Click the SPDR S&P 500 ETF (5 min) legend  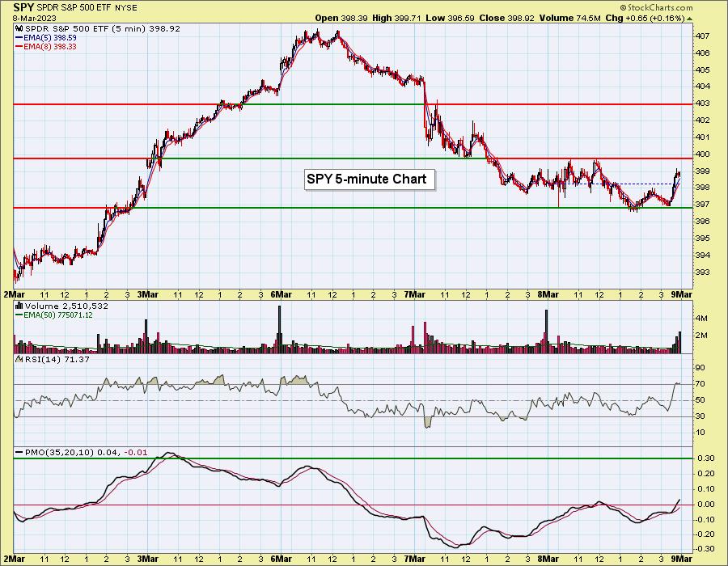click(103, 29)
